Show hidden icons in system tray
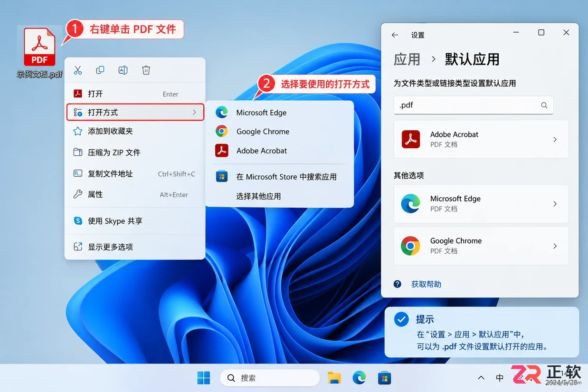Viewport: 588px width, 392px height. click(481, 378)
